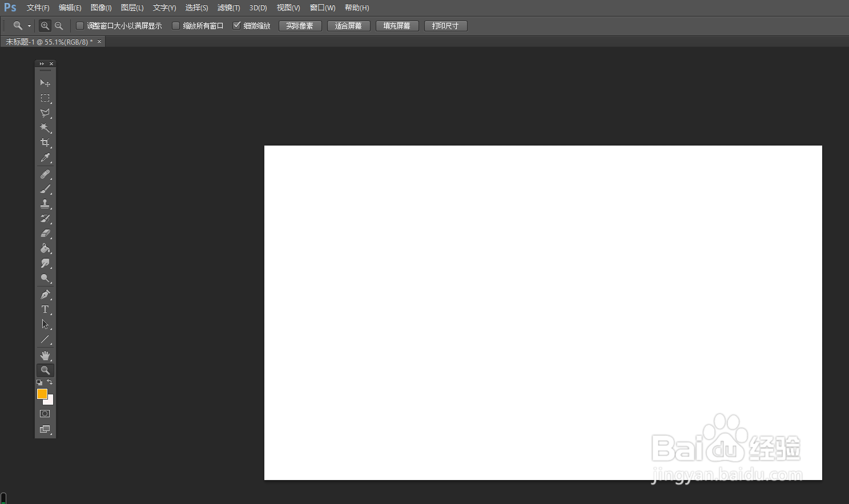Image resolution: width=849 pixels, height=504 pixels.
Task: Select the Zoom tool in toolbox
Action: [45, 370]
